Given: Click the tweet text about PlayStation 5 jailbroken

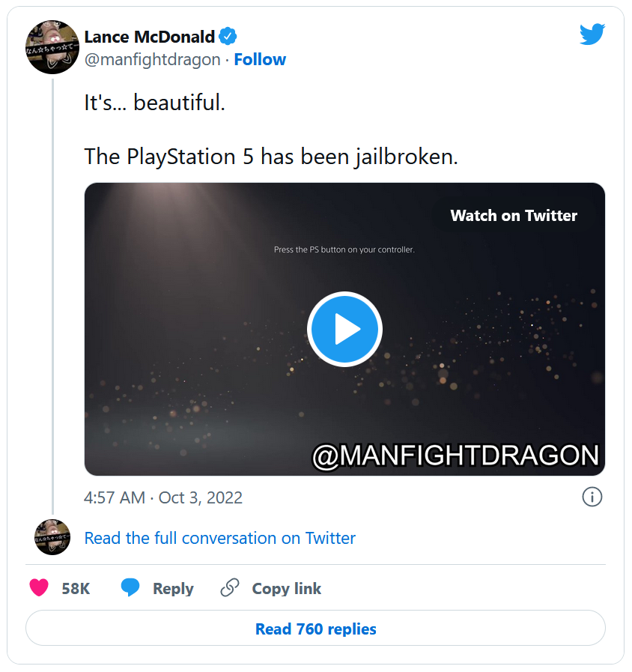Looking at the screenshot, I should pyautogui.click(x=270, y=156).
